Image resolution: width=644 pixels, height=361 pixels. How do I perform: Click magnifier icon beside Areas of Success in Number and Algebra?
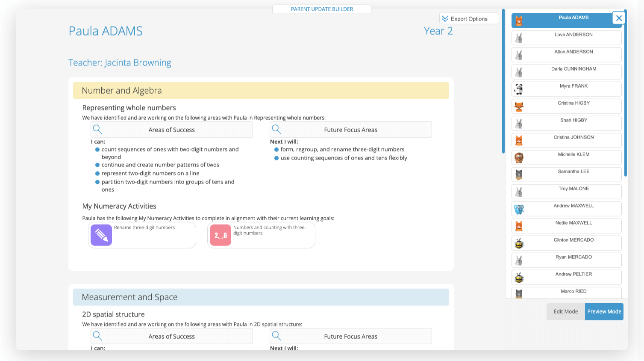tap(97, 129)
